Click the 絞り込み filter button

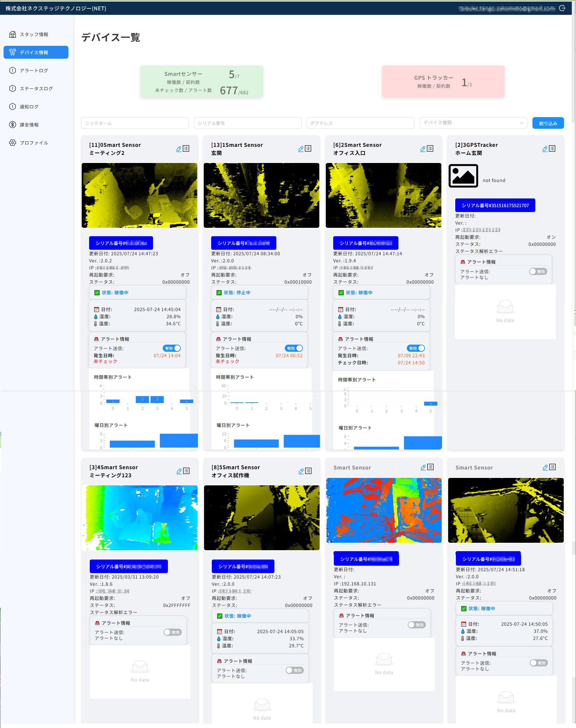[548, 123]
